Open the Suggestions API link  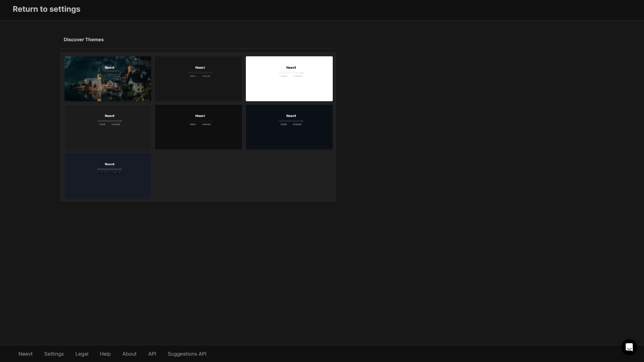(x=187, y=354)
